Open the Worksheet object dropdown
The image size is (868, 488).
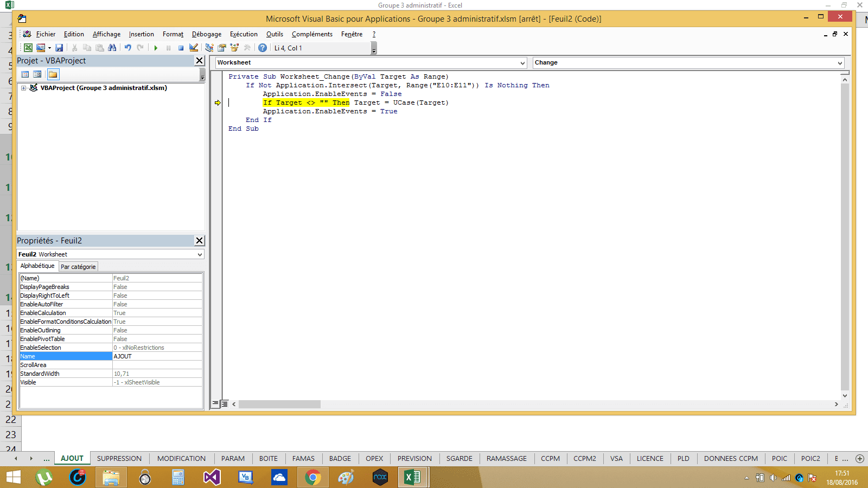click(522, 63)
